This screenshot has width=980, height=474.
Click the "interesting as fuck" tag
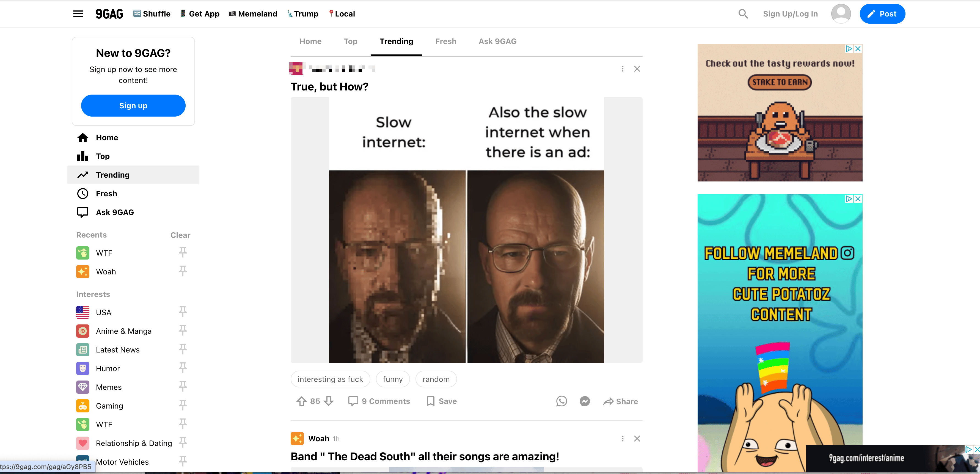point(330,379)
